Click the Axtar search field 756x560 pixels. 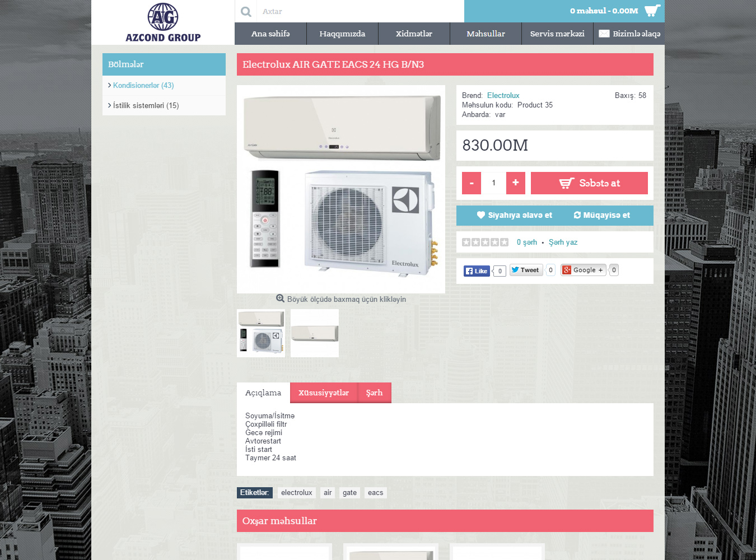pos(361,11)
